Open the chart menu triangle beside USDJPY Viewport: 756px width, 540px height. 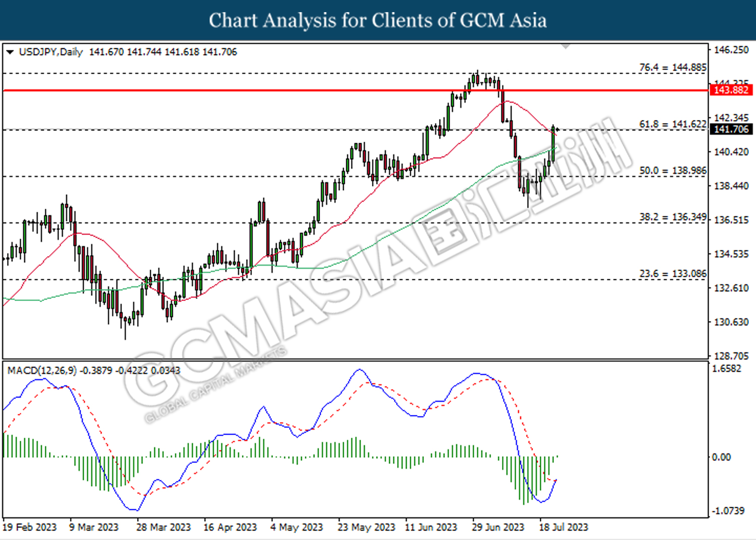pos(10,52)
